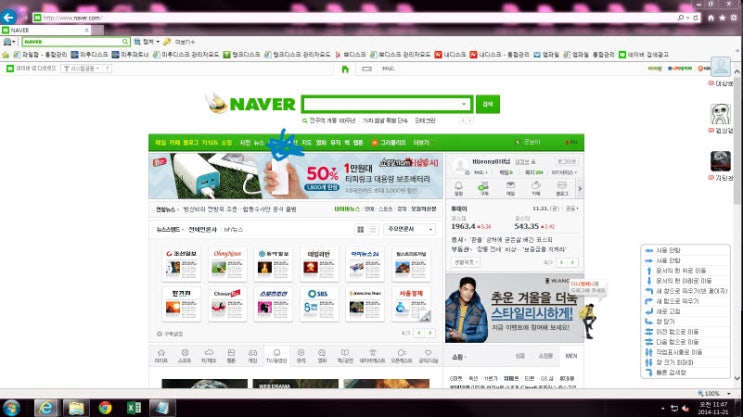Click 뉴스 in the green navigation bar
This screenshot has width=743, height=417.
[x=258, y=143]
